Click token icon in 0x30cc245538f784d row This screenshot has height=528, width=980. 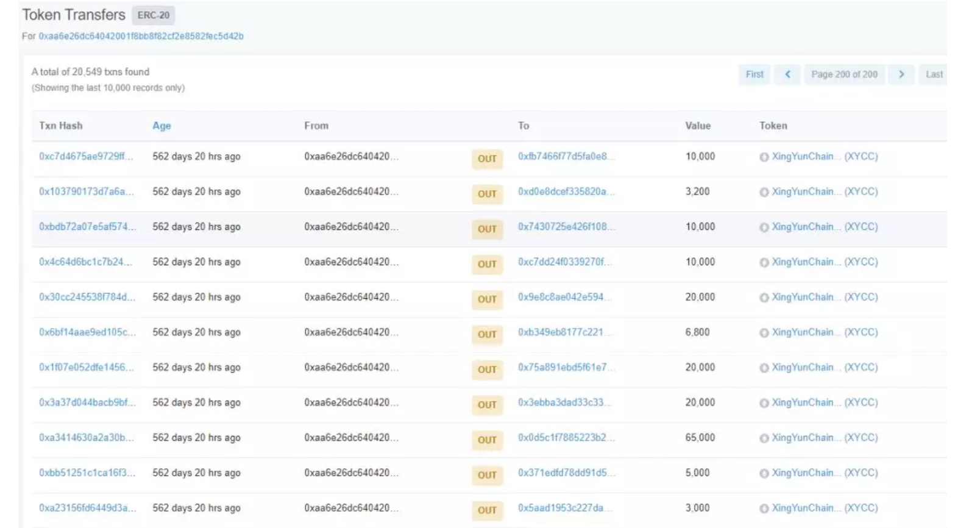click(x=764, y=298)
